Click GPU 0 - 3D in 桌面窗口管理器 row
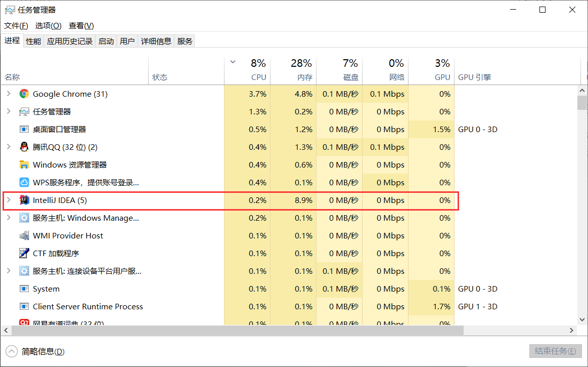Viewport: 588px width, 367px height. tap(478, 129)
